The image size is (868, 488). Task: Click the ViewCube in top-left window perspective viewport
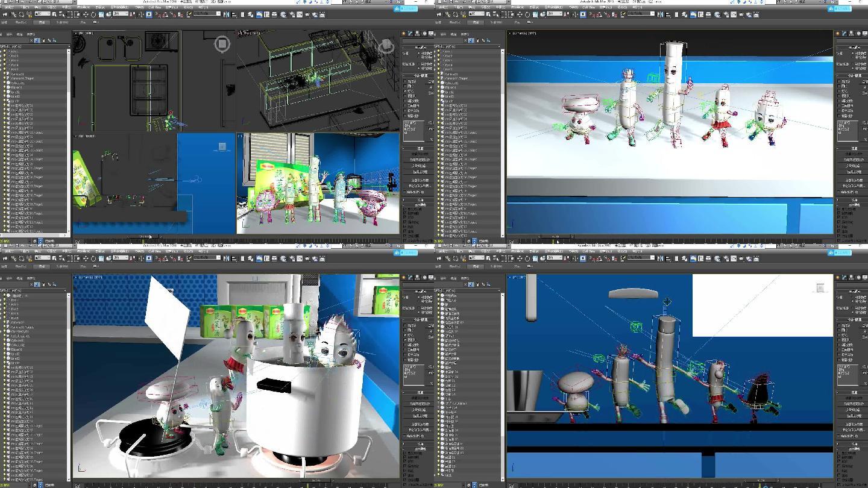pyautogui.click(x=386, y=45)
